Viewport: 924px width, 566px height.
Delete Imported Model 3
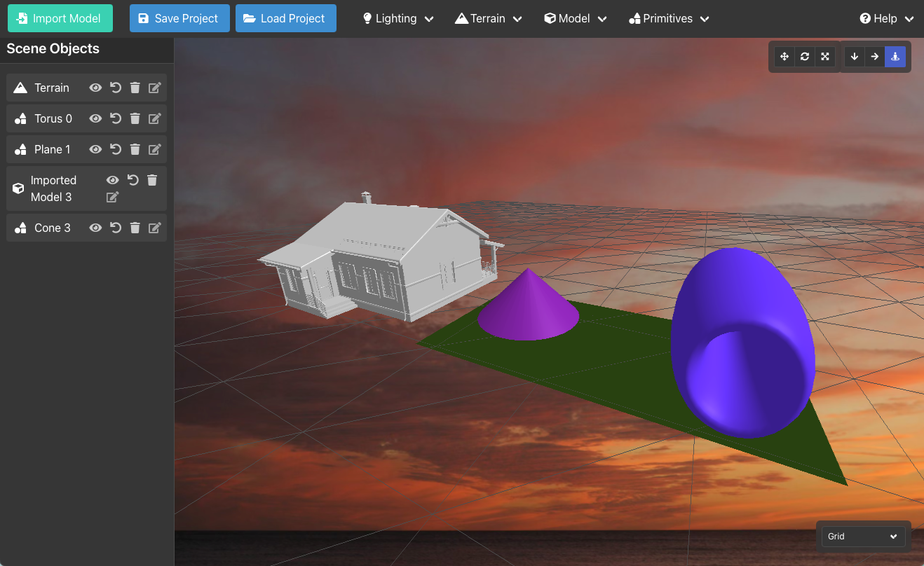152,180
